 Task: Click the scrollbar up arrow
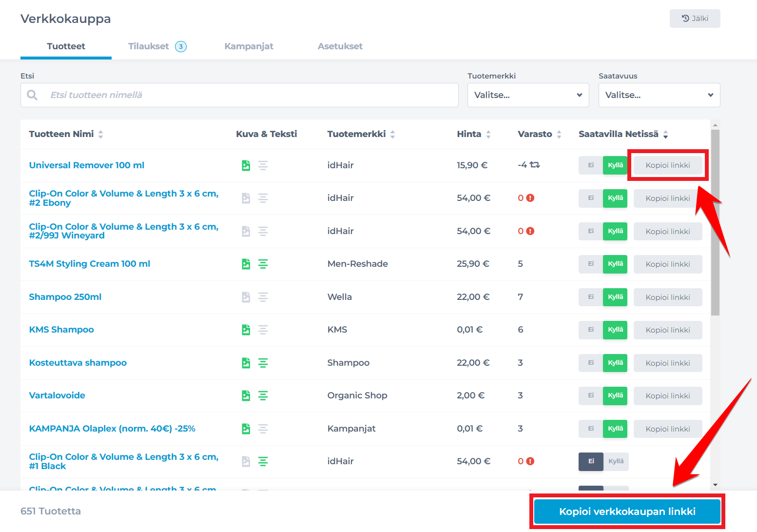pyautogui.click(x=715, y=125)
